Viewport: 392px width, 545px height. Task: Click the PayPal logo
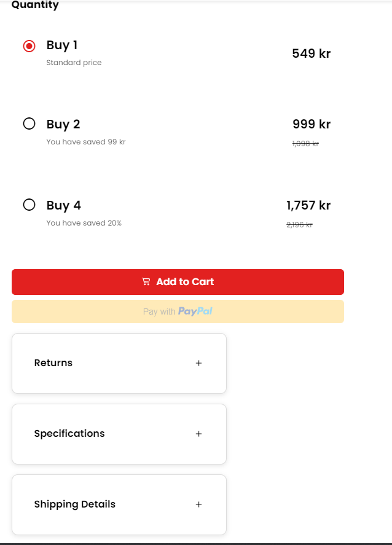[195, 312]
